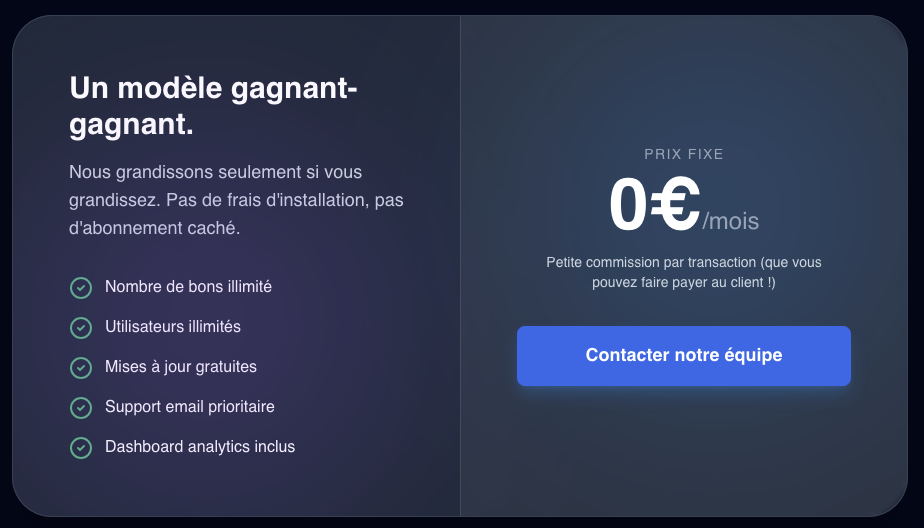Click the Dashboard analytics inclus text
Image resolution: width=924 pixels, height=528 pixels.
(x=200, y=447)
